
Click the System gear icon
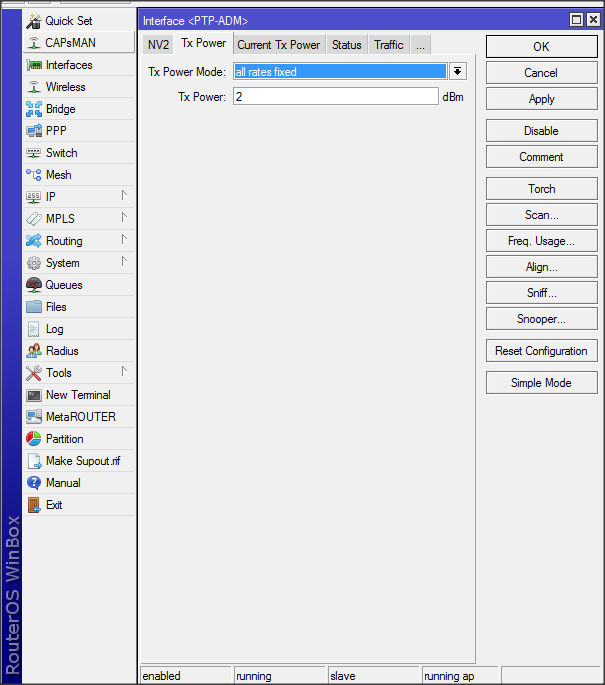(x=34, y=263)
